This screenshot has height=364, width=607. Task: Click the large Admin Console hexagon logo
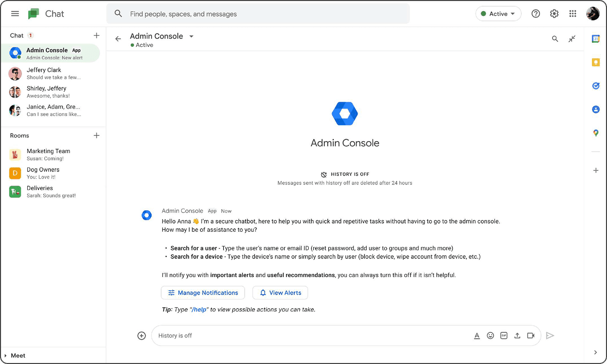pyautogui.click(x=345, y=114)
